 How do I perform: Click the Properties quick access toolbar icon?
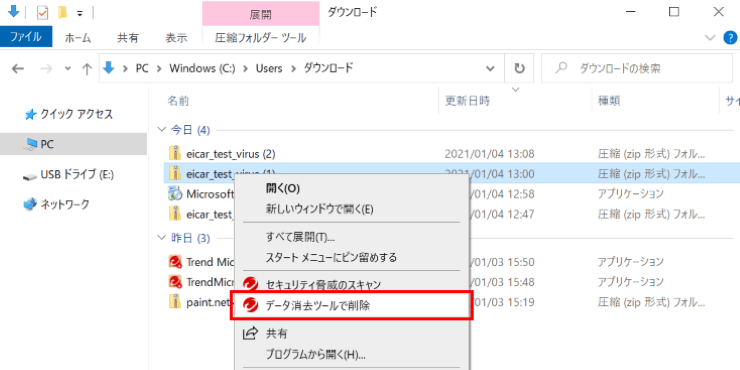(x=42, y=13)
